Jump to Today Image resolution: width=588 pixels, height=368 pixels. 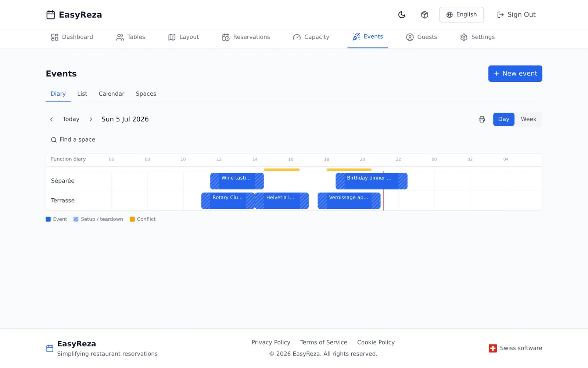click(71, 119)
